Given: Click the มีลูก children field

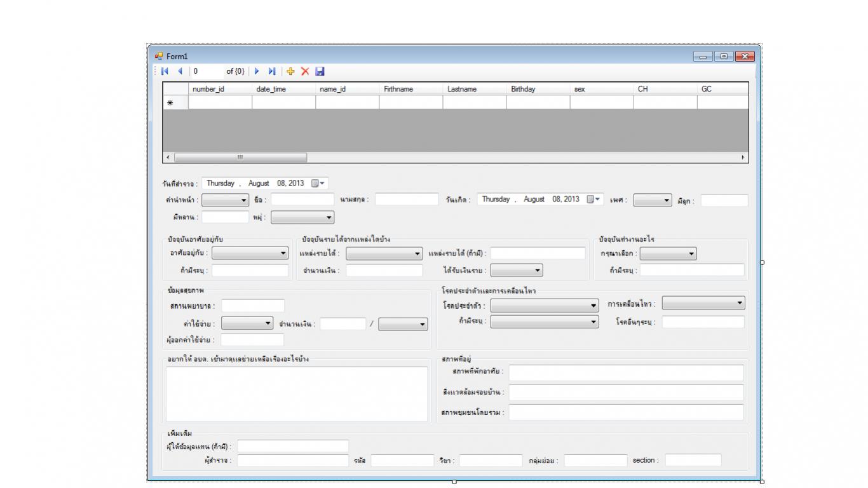Looking at the screenshot, I should (724, 200).
